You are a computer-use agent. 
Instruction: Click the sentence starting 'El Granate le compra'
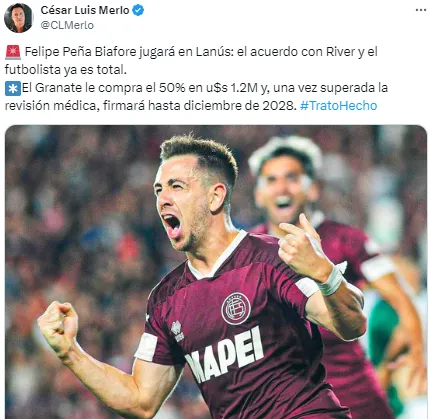pos(196,97)
